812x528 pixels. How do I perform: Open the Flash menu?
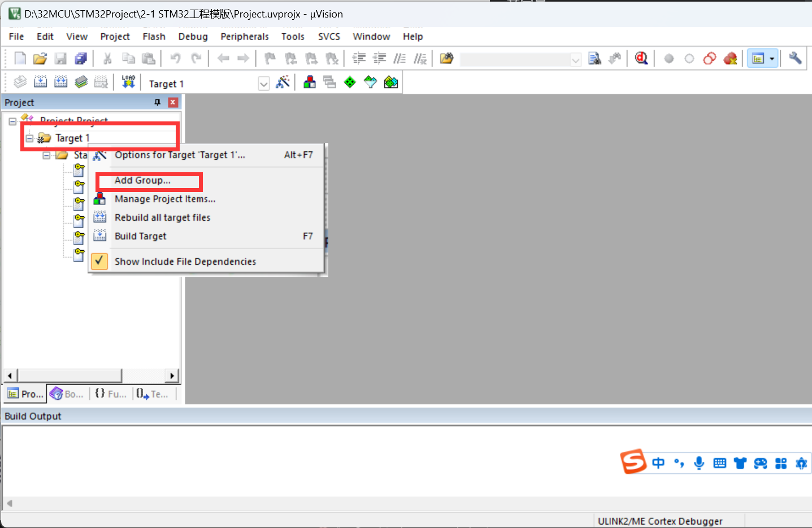154,36
